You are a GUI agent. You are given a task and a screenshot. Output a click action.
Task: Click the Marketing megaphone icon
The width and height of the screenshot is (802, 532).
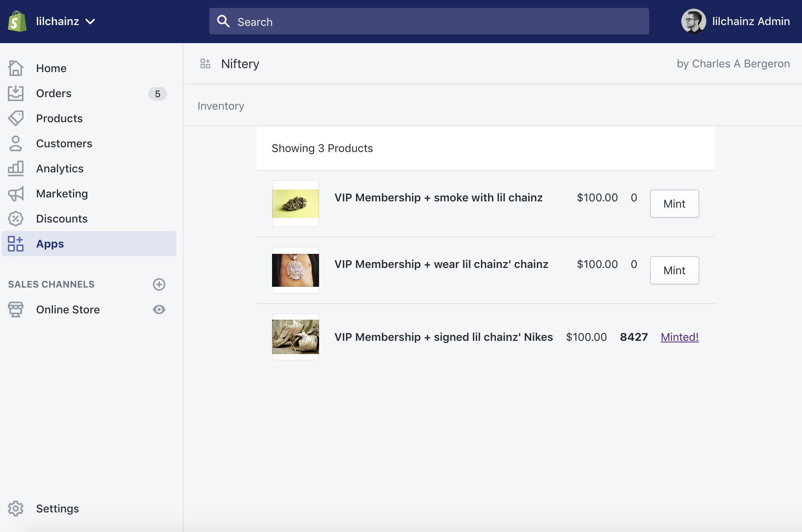(x=16, y=194)
